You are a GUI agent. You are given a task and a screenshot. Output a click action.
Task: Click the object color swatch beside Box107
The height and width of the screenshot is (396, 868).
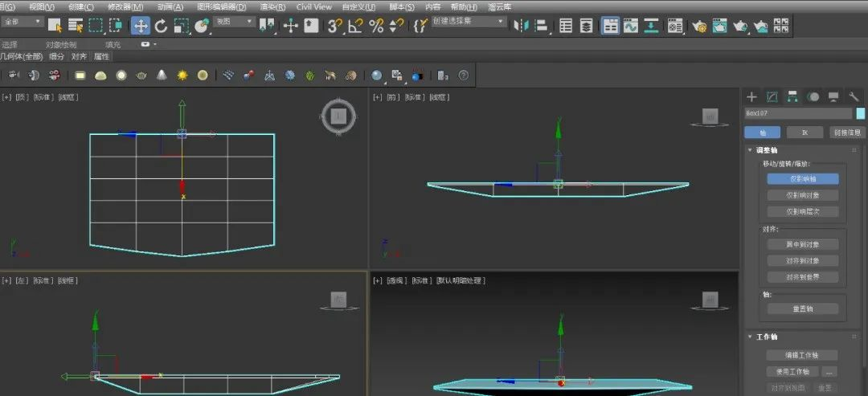pos(860,113)
